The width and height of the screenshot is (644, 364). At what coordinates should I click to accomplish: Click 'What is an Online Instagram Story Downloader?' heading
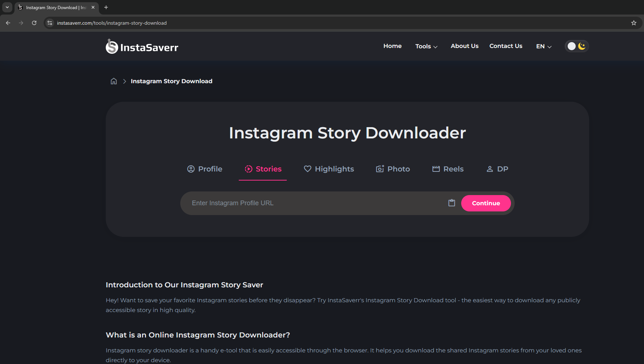198,335
